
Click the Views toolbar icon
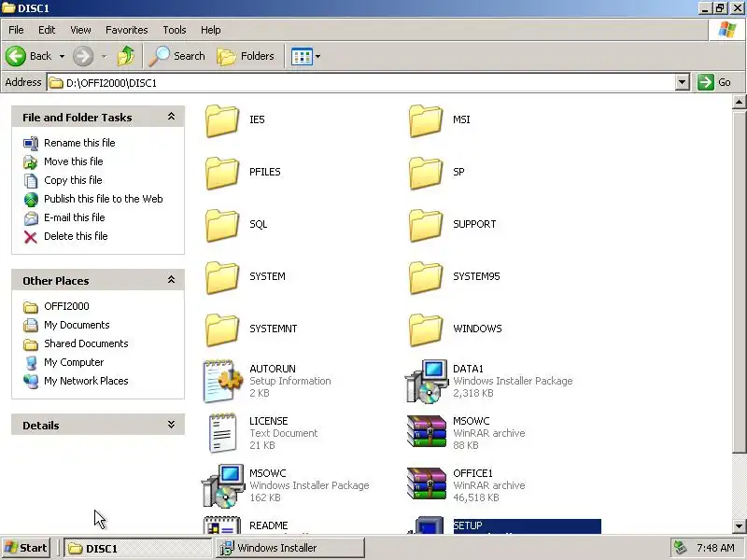pos(302,56)
